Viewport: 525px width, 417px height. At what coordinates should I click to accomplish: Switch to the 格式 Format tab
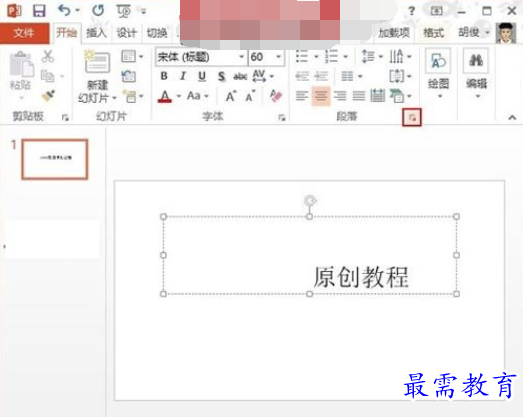point(433,33)
